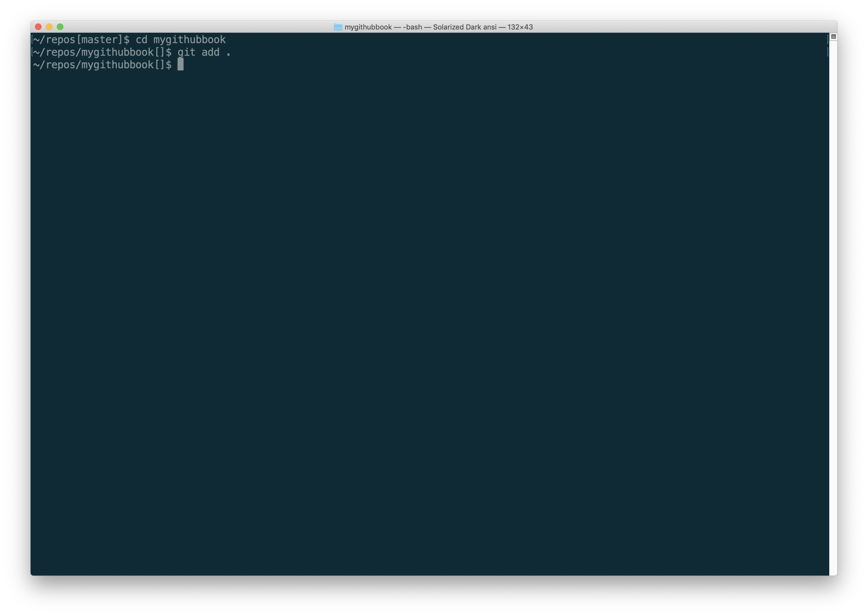This screenshot has height=616, width=868.
Task: Minimize the Terminal window with yellow button
Action: click(x=49, y=26)
